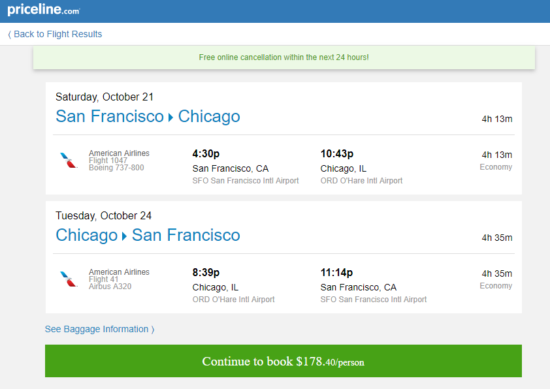The image size is (550, 389).
Task: Click the arrow between Chicago and San Francisco
Action: (124, 236)
